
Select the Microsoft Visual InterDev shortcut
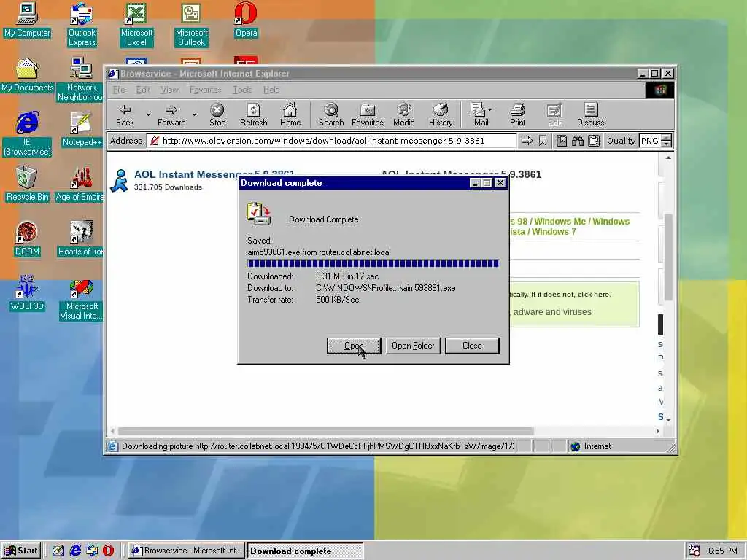[x=81, y=300]
